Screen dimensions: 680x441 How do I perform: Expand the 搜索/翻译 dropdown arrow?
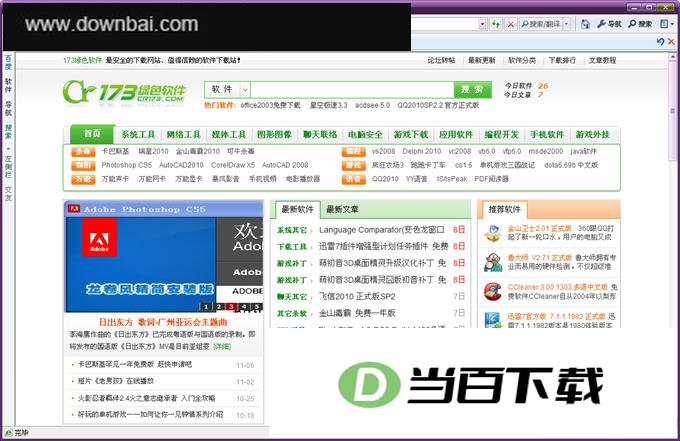566,24
